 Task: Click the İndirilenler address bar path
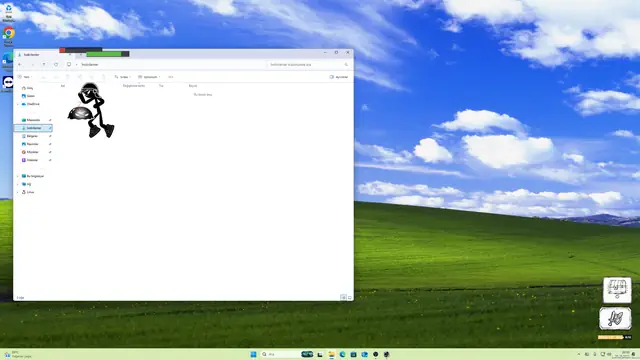[90, 64]
